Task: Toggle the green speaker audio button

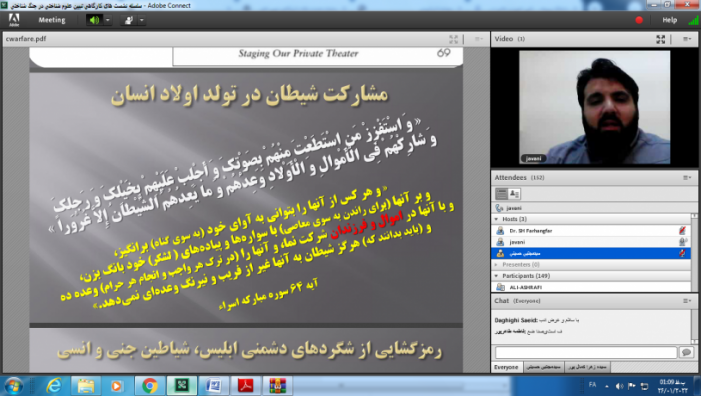Action: point(94,20)
